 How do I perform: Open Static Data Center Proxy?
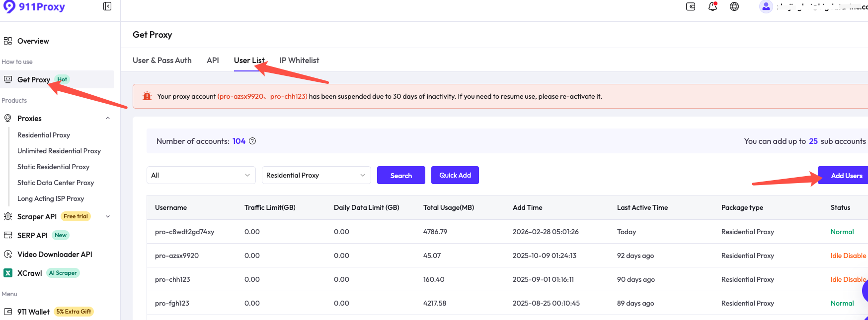[x=56, y=183]
